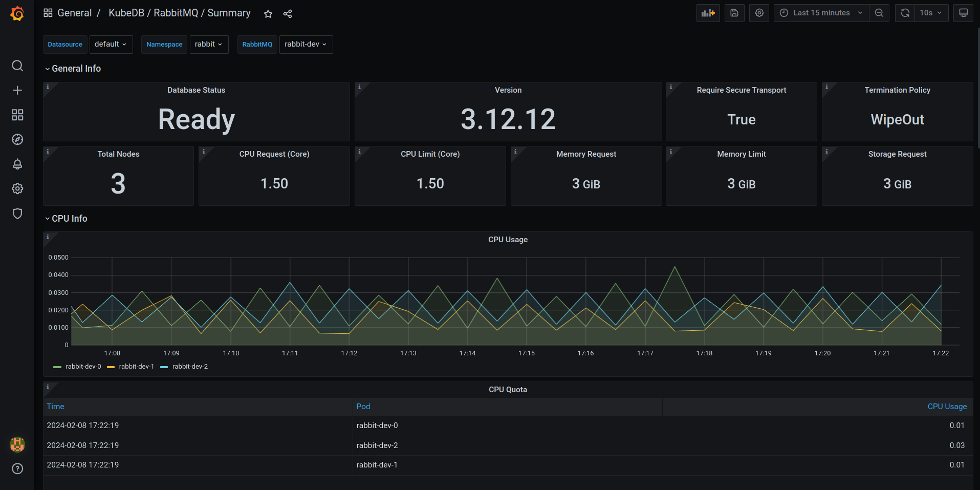Click the 0.03 CPU usage value
Viewport: 980px width, 490px height.
pyautogui.click(x=957, y=445)
